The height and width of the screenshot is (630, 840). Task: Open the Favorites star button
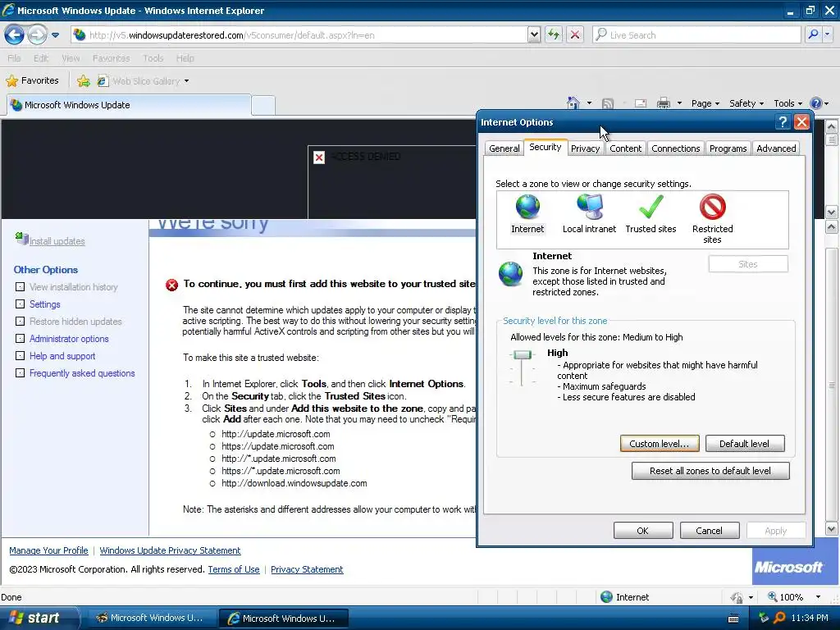32,81
